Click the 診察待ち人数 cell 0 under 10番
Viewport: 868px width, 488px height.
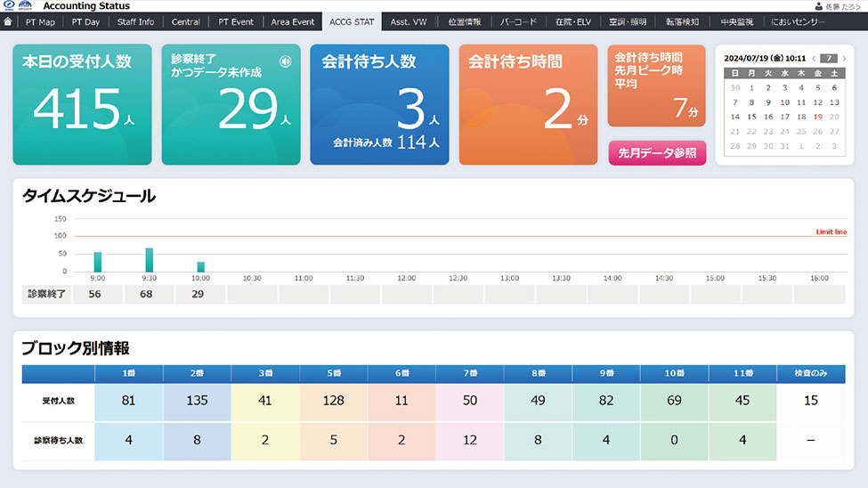[674, 441]
